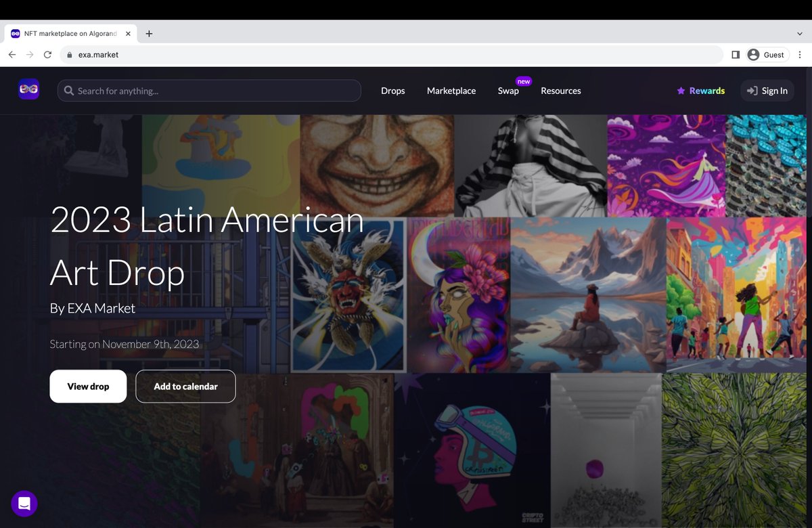
Task: Click the View drop button
Action: (x=88, y=386)
